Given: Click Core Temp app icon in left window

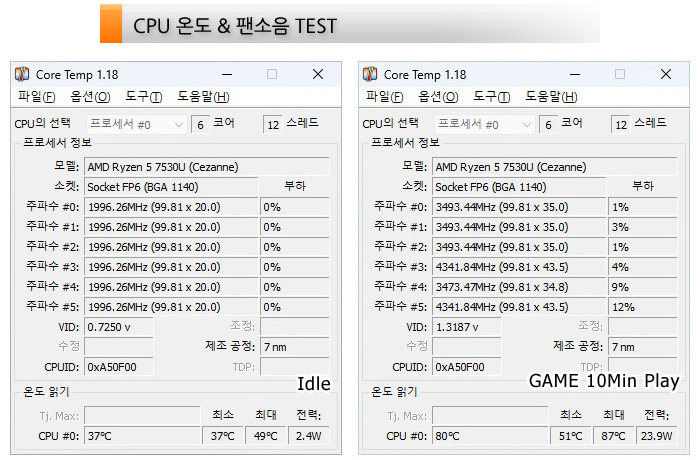Looking at the screenshot, I should coord(21,74).
